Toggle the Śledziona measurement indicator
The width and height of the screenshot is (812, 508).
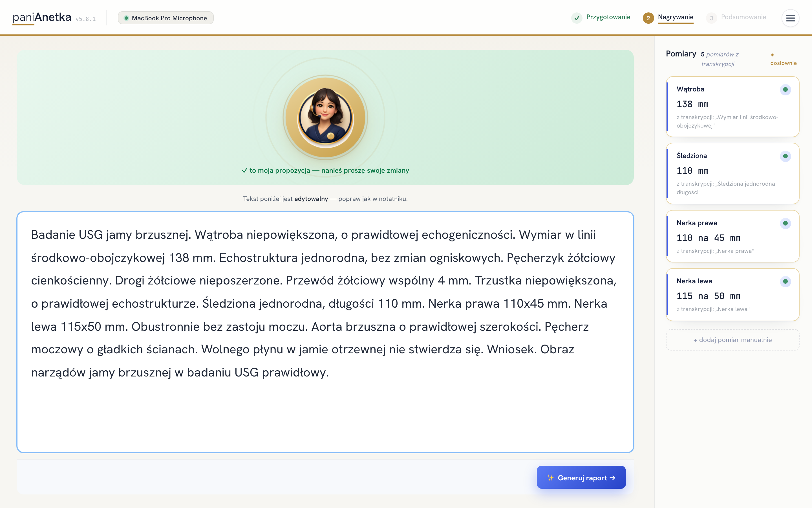click(x=785, y=156)
